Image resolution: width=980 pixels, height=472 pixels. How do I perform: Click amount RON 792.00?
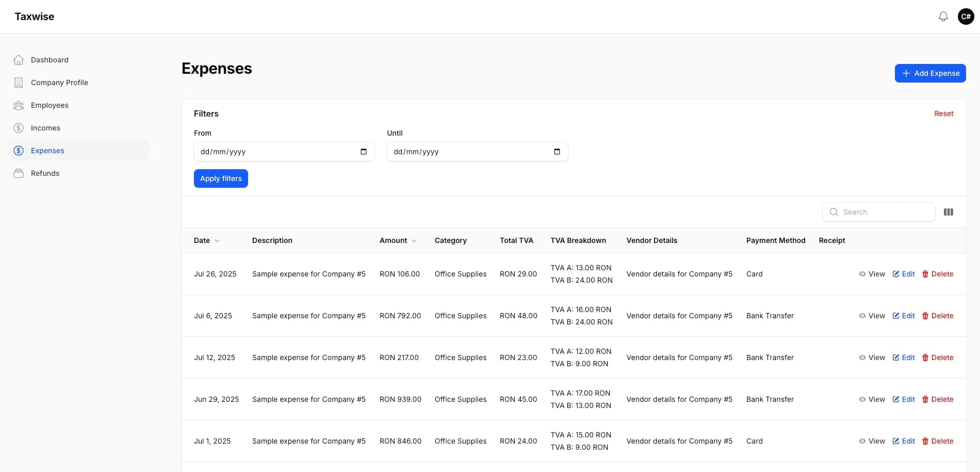coord(400,316)
